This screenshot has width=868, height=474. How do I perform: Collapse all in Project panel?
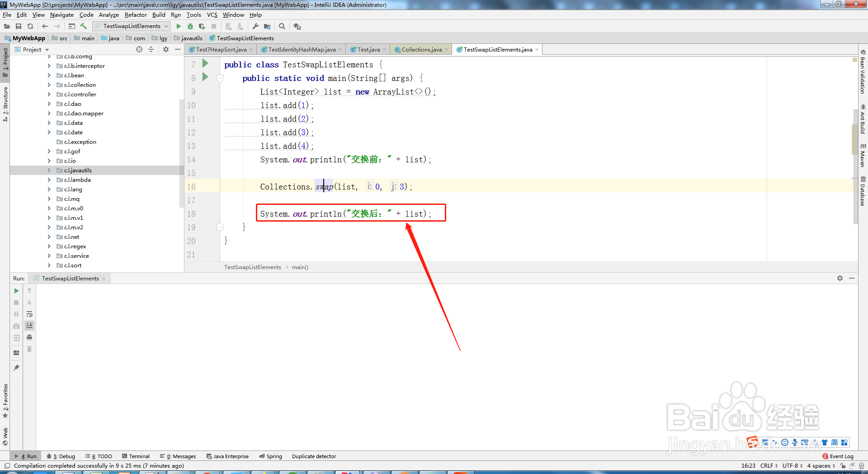[x=151, y=49]
